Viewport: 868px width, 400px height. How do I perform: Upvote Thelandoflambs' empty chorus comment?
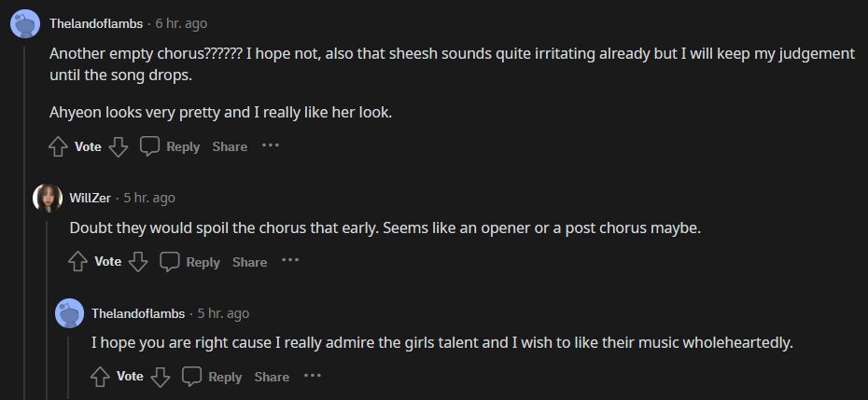(x=58, y=146)
